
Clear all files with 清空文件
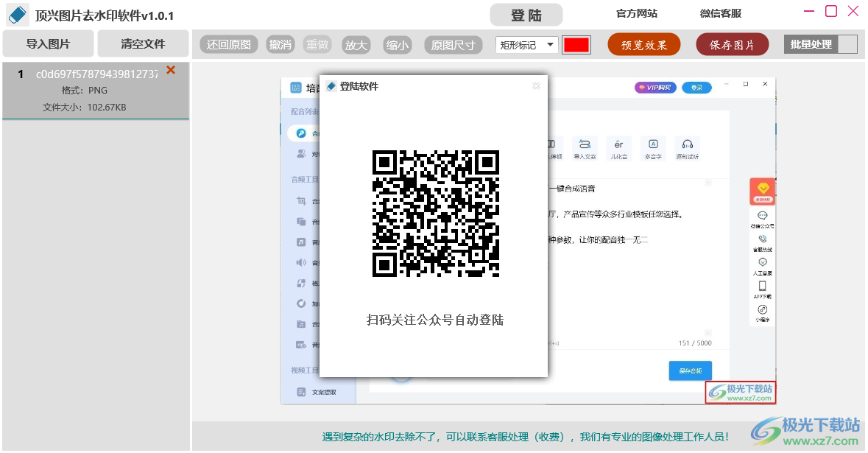(143, 43)
